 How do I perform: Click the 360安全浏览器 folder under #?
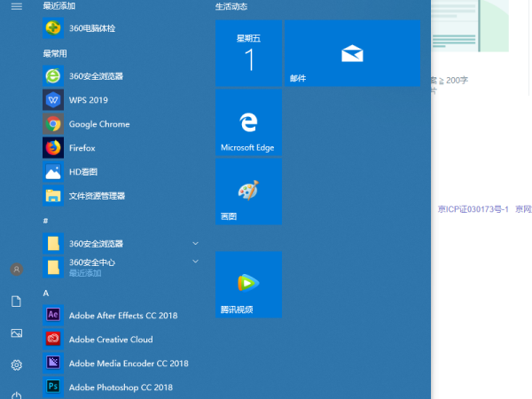(x=122, y=243)
